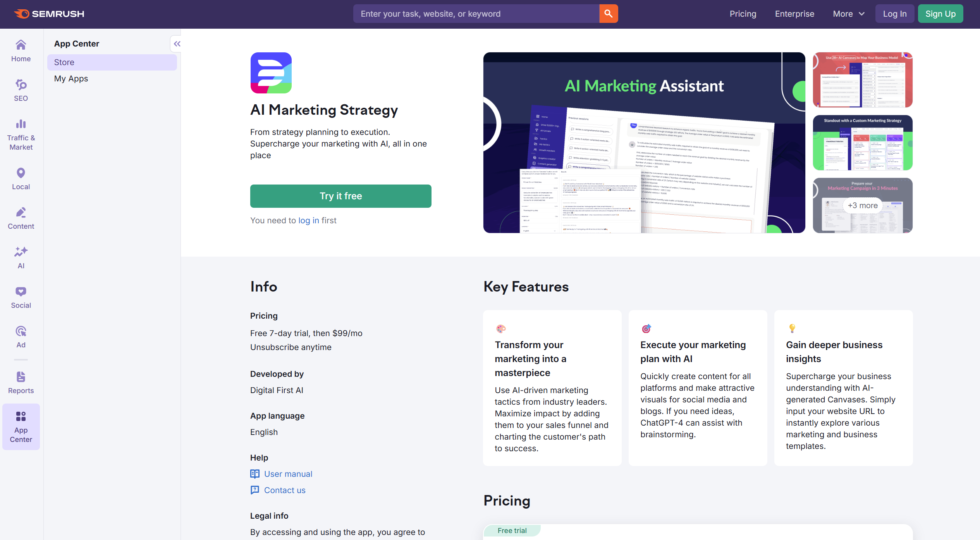This screenshot has width=980, height=540.
Task: Expand the More dropdown menu
Action: [848, 14]
